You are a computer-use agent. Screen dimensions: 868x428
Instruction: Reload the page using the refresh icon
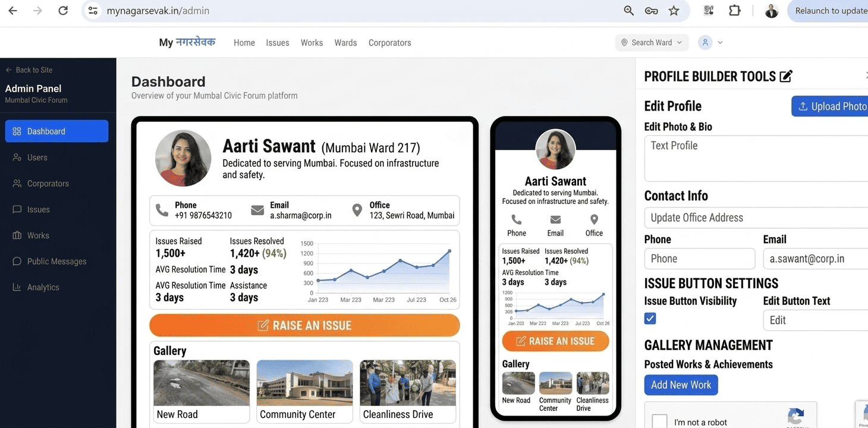coord(63,11)
